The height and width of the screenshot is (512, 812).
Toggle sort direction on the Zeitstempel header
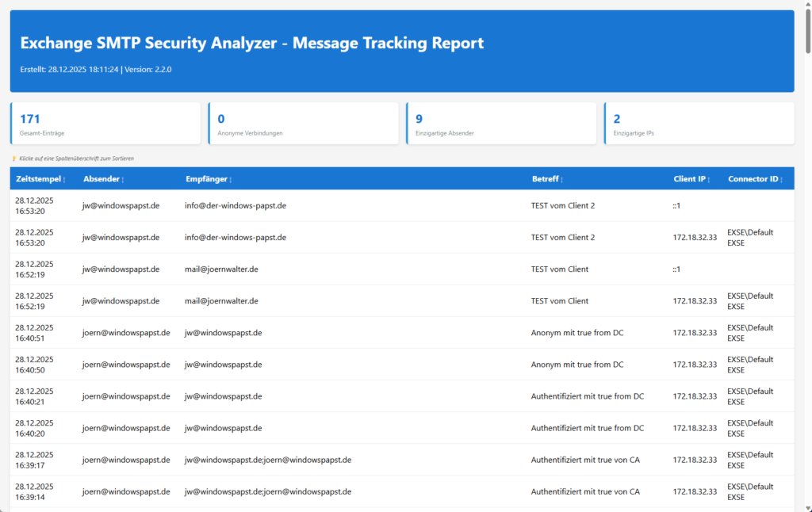(x=40, y=179)
